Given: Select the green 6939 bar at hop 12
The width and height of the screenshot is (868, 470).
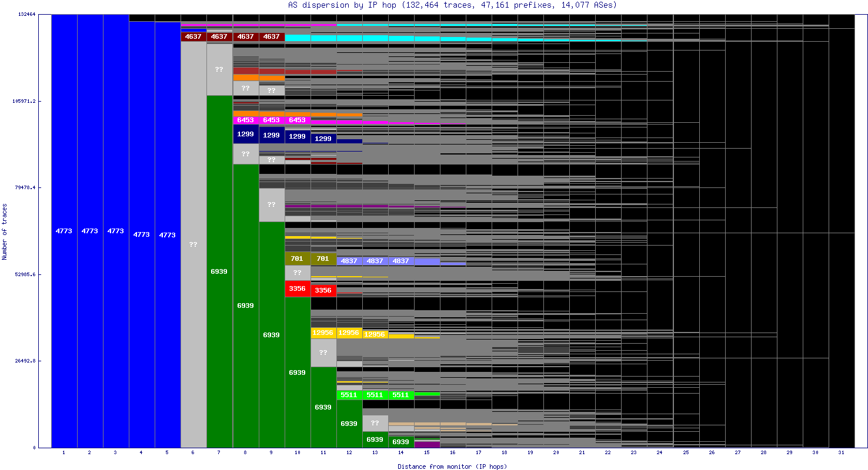Looking at the screenshot, I should pos(349,424).
